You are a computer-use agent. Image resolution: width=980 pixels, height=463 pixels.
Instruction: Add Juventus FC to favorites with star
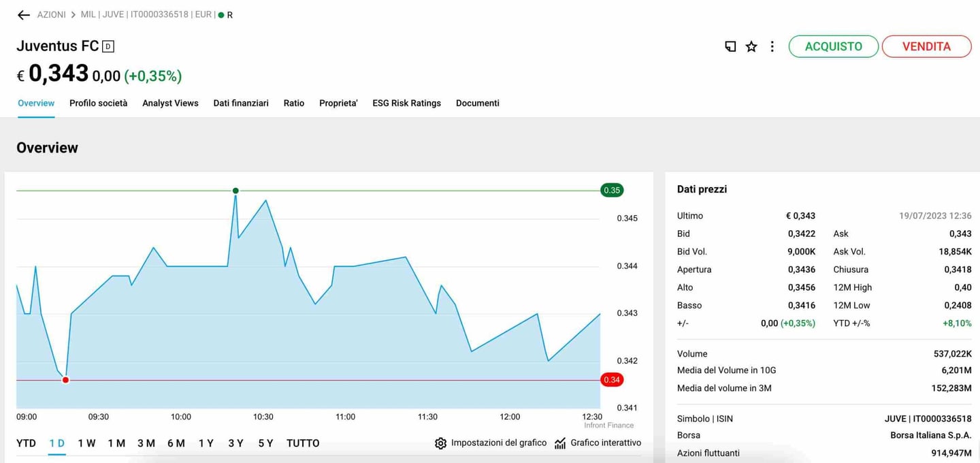tap(751, 46)
